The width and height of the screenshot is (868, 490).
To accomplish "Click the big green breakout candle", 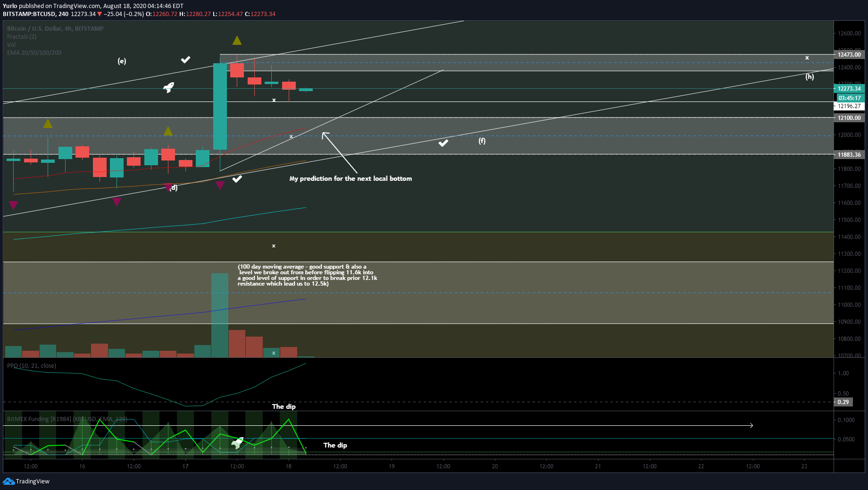I will (220, 107).
